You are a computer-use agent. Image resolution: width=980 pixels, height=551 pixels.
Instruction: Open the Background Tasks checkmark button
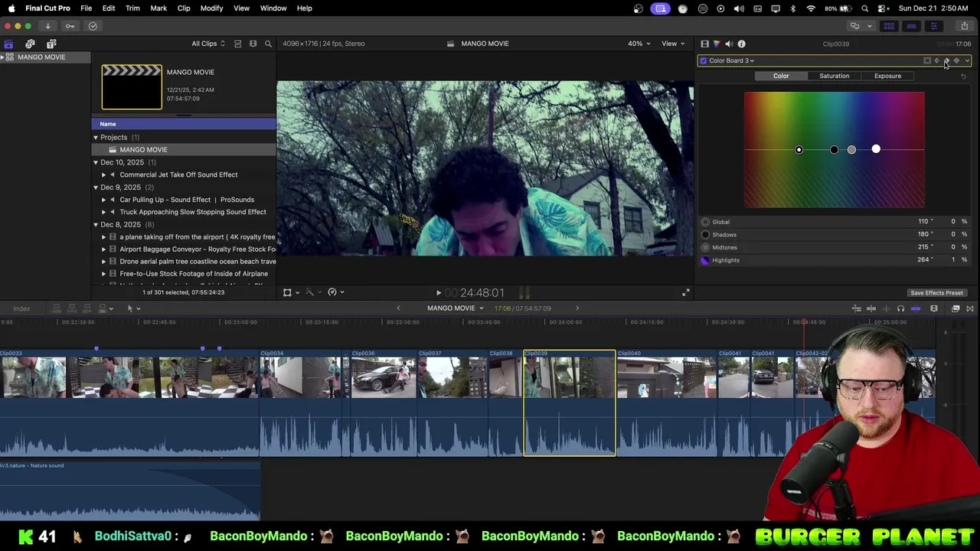point(93,26)
